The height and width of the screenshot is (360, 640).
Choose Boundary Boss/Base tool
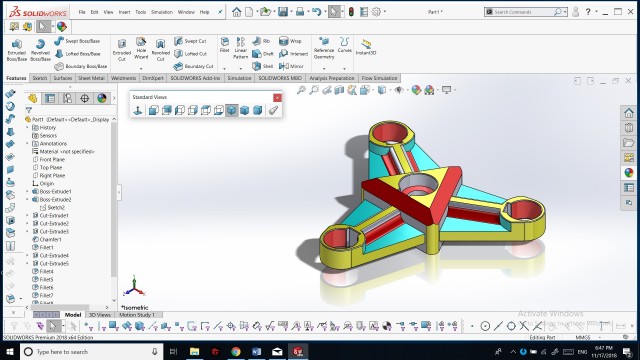[80, 66]
